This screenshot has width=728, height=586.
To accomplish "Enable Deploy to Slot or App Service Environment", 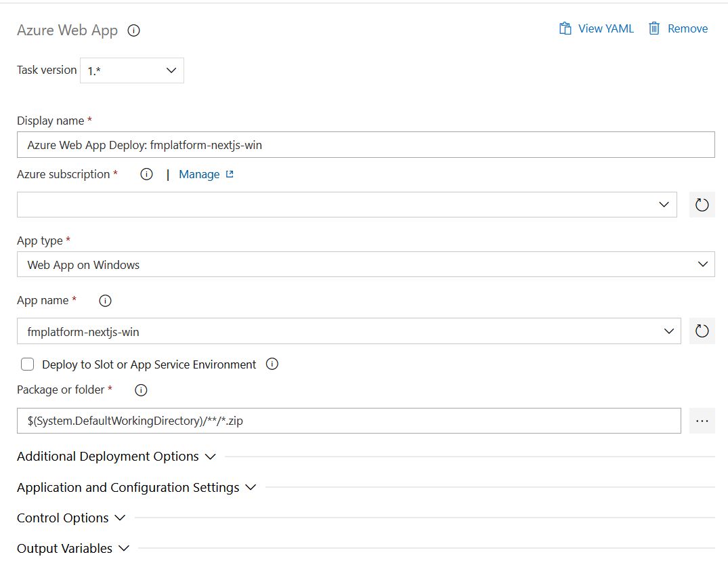I will point(28,364).
